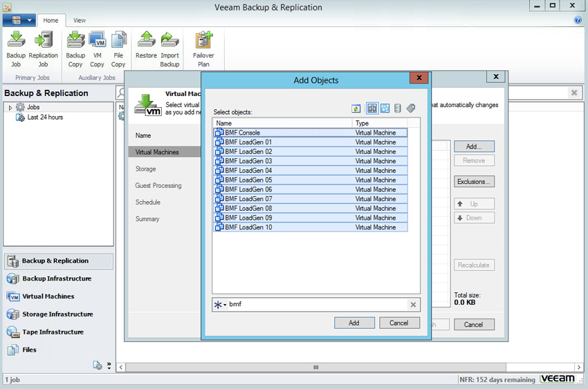Screen dimensions: 588x389
Task: Click the Backup Infrastructure pane icon
Action: click(12, 278)
